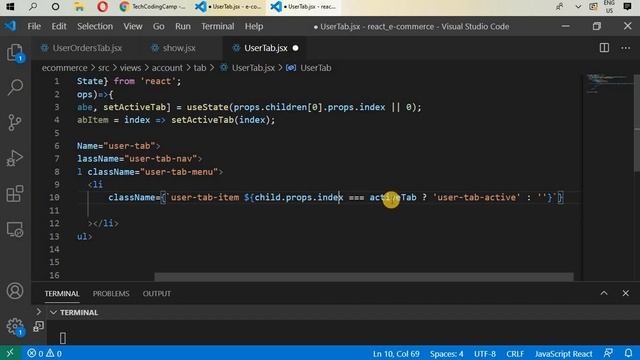Open the Search view in activity bar

pyautogui.click(x=15, y=87)
